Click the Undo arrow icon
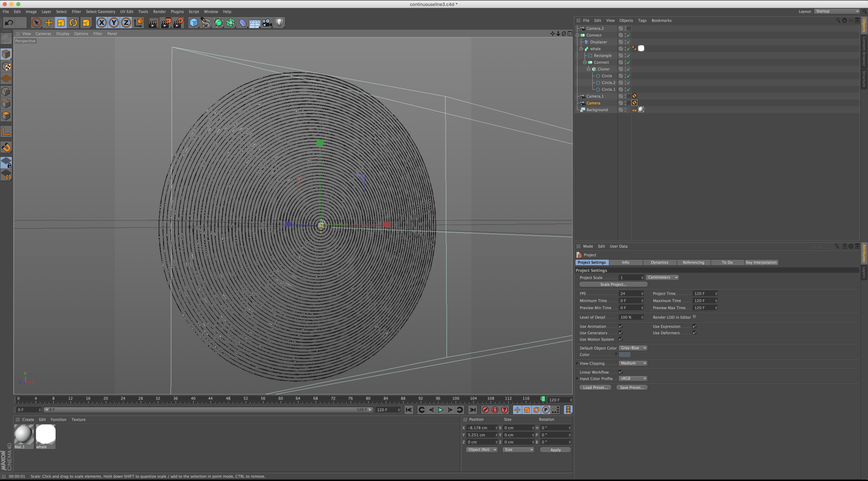 tap(9, 23)
